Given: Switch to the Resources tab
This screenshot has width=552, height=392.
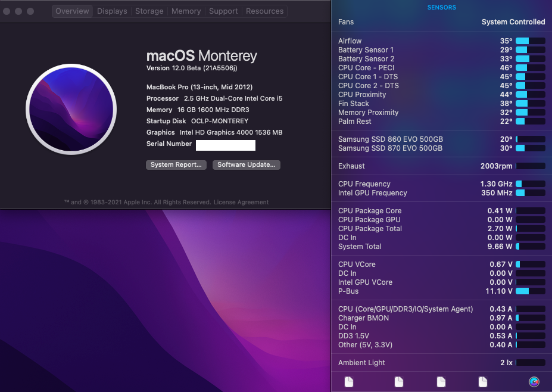Looking at the screenshot, I should click(264, 11).
